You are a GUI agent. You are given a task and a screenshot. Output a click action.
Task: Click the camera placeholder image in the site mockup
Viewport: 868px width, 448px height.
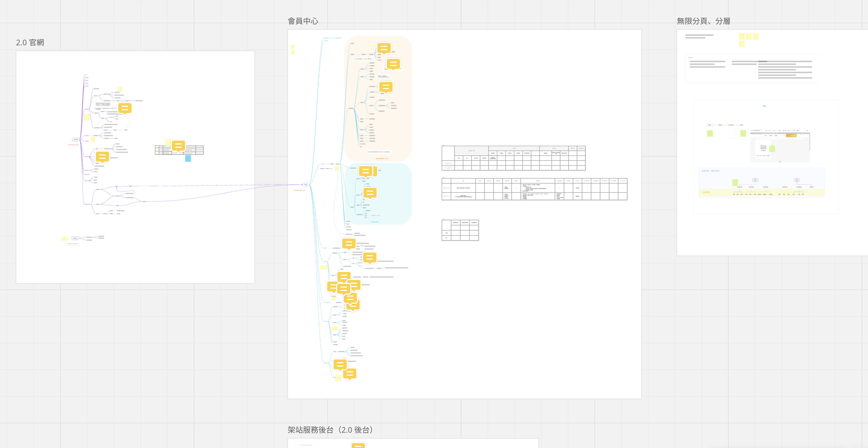763,148
